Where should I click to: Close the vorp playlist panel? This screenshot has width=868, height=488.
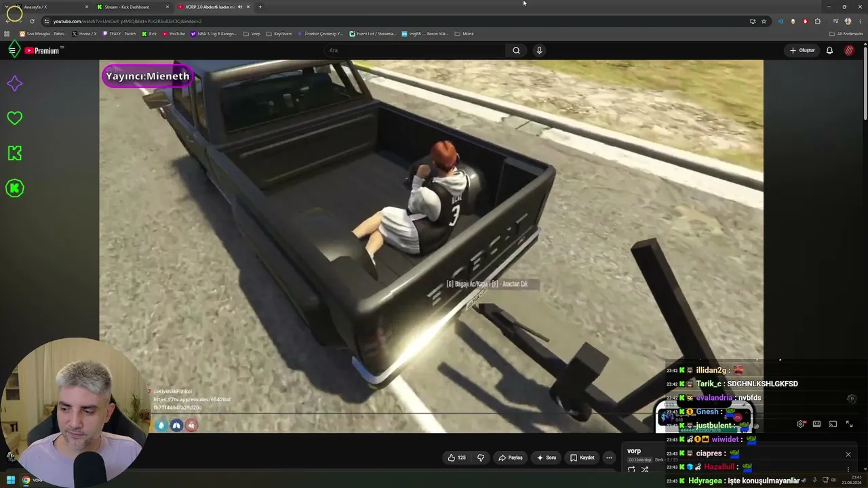pos(848,454)
